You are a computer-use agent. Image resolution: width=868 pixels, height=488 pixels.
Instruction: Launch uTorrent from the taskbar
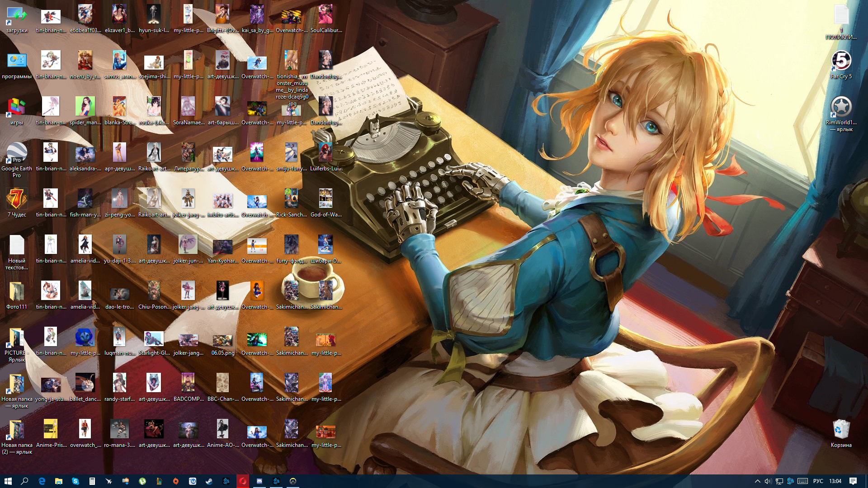coord(142,481)
